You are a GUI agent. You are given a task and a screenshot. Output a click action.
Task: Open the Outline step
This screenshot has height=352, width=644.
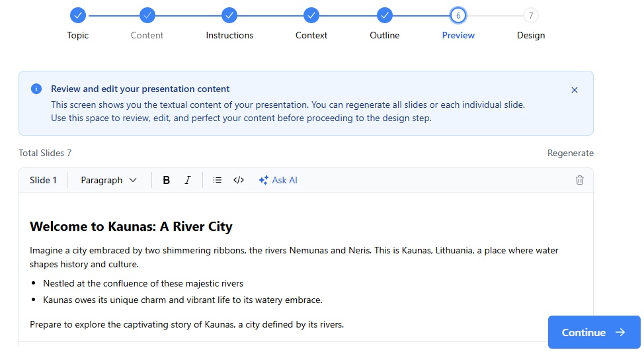tap(385, 15)
